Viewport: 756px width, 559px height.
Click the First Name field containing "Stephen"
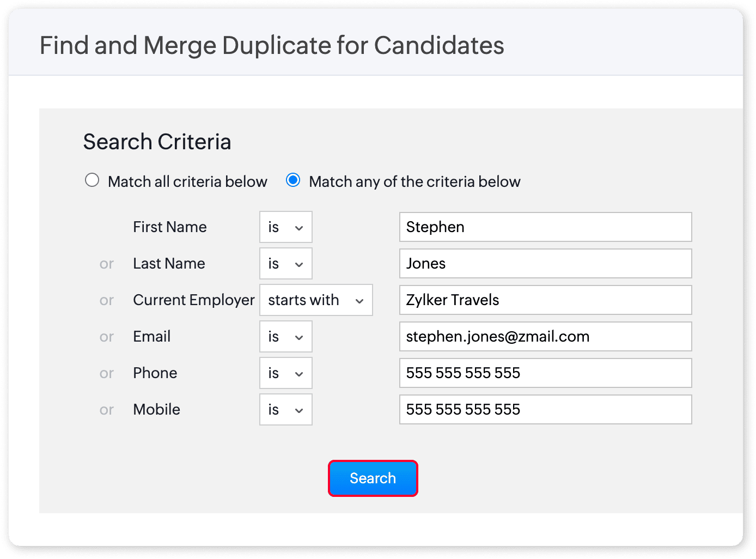(545, 227)
